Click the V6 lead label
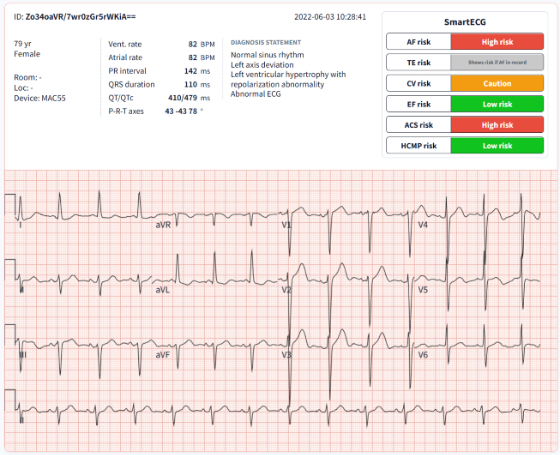This screenshot has height=455, width=560. pyautogui.click(x=423, y=355)
